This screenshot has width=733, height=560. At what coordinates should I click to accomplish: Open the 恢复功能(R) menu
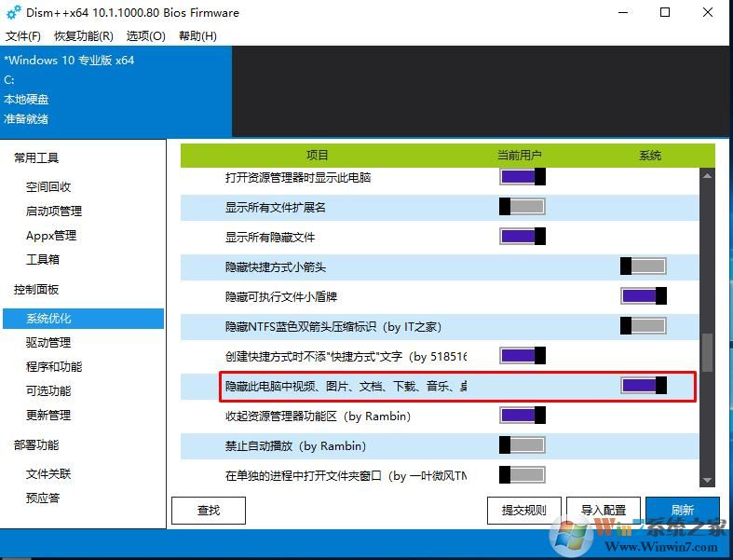(x=84, y=36)
